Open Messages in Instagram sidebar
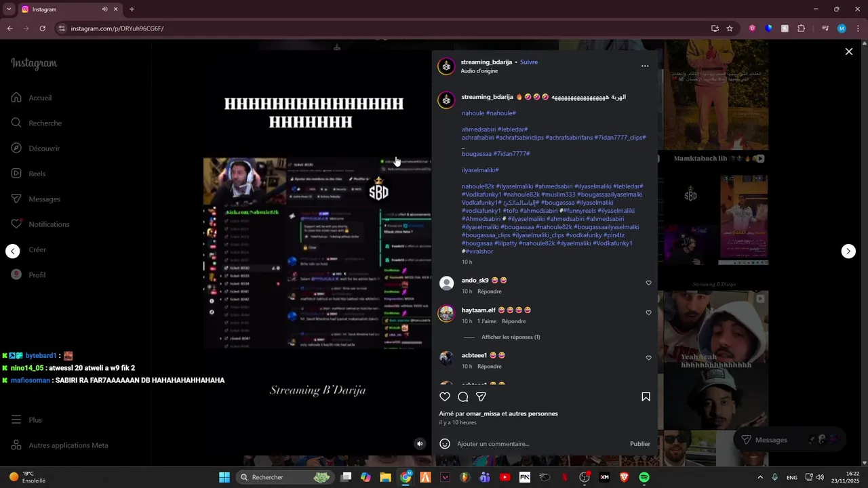This screenshot has width=868, height=488. tap(35, 199)
